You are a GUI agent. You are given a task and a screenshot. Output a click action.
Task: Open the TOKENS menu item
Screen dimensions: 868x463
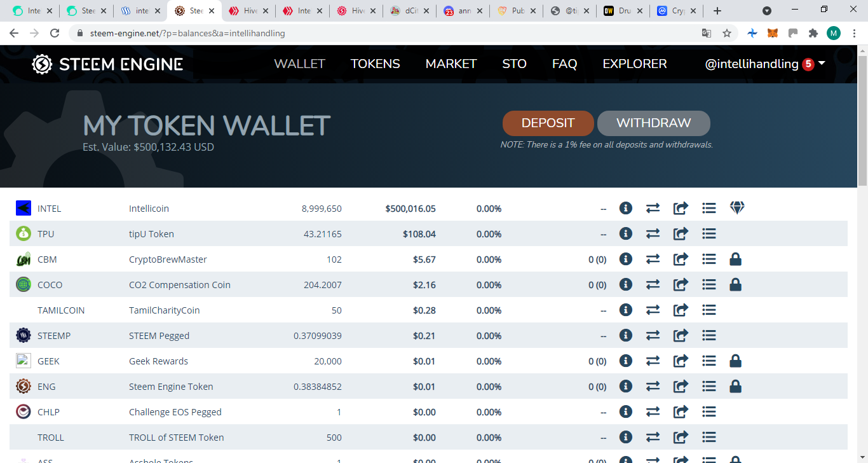pos(376,64)
